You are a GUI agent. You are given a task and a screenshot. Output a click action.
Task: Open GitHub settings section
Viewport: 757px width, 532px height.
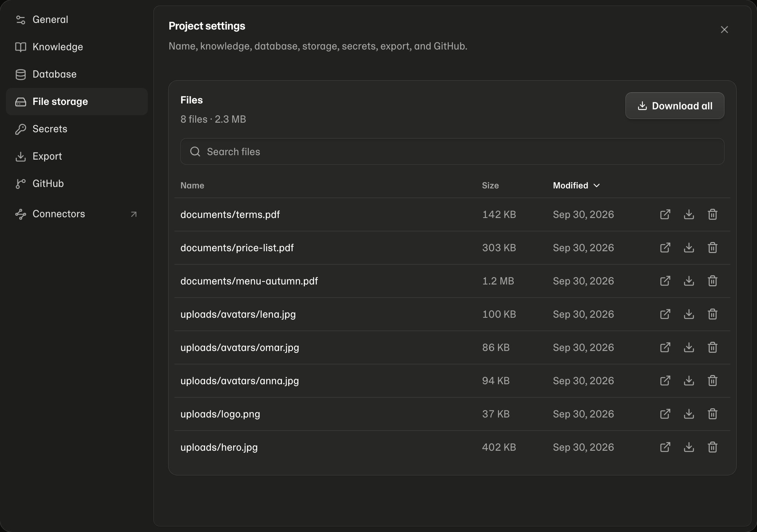(77, 184)
